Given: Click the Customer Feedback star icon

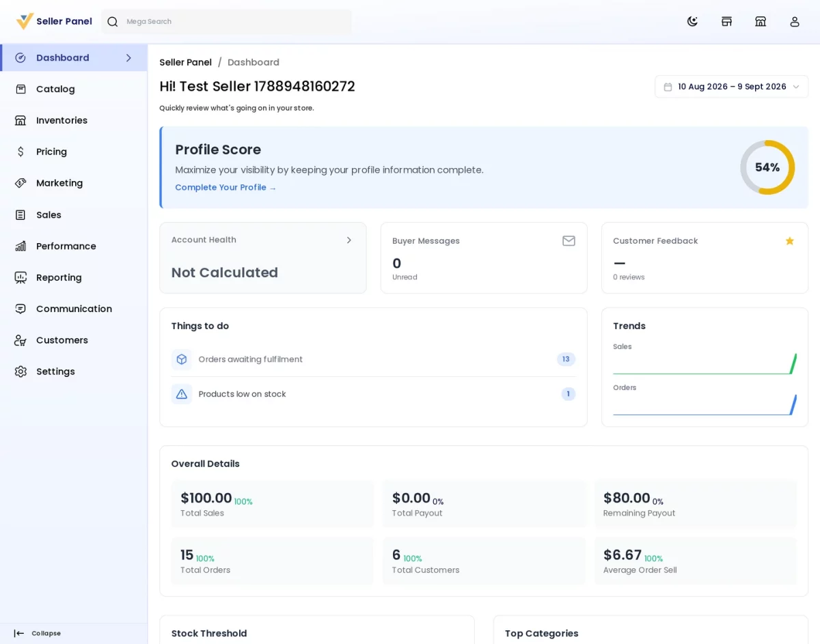Looking at the screenshot, I should point(790,240).
